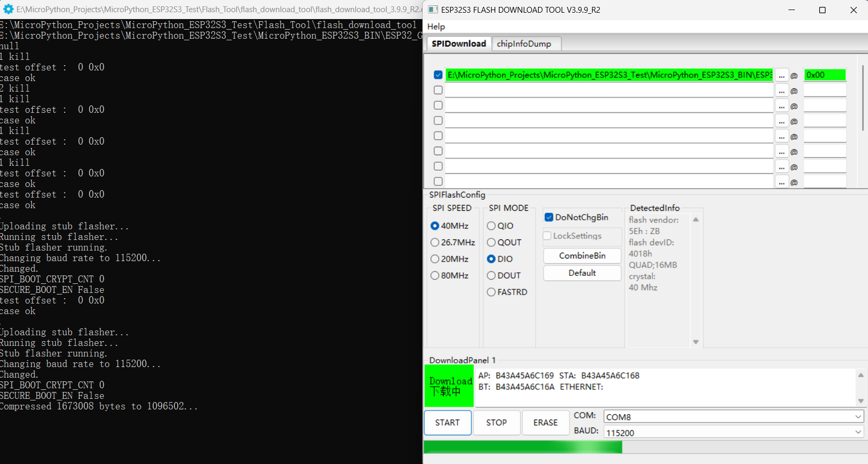The width and height of the screenshot is (868, 464).
Task: Click the ERASE button
Action: point(546,423)
